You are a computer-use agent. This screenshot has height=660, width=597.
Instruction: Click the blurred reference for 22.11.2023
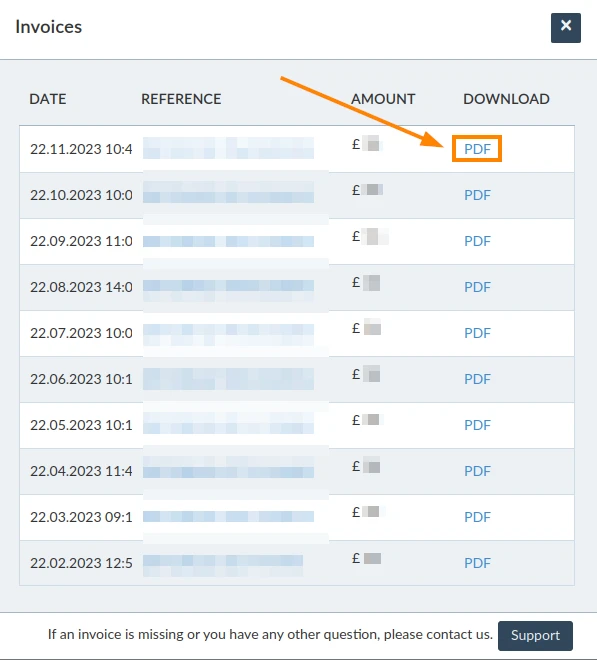[228, 148]
